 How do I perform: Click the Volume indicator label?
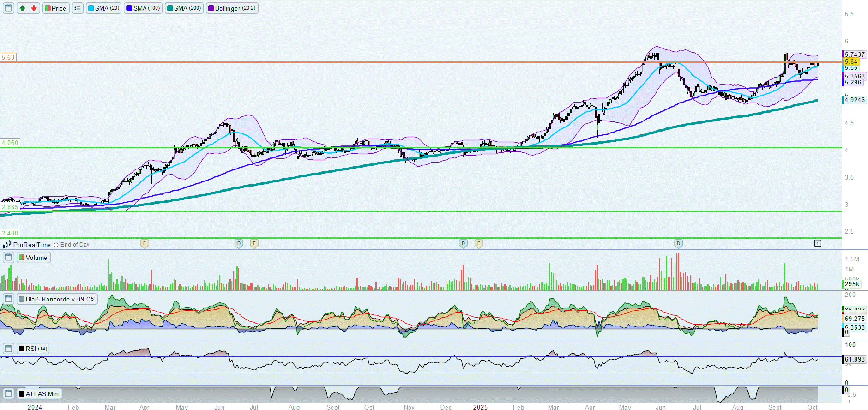click(34, 258)
